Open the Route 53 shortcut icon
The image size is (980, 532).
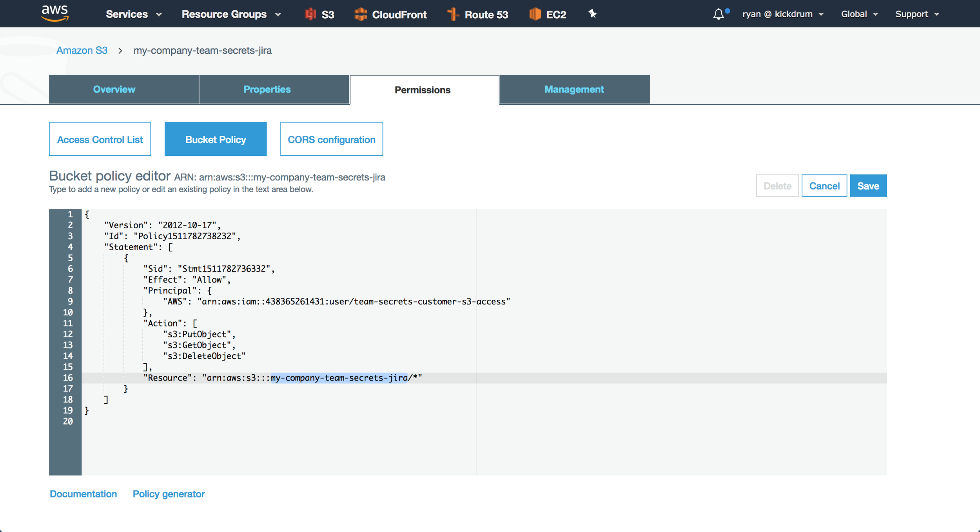point(477,15)
